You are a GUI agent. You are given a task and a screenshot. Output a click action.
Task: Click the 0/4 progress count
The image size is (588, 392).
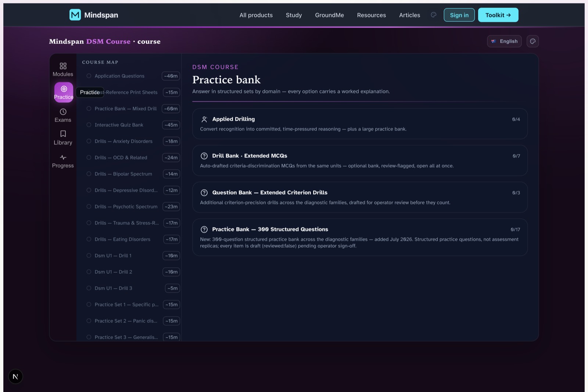click(516, 119)
